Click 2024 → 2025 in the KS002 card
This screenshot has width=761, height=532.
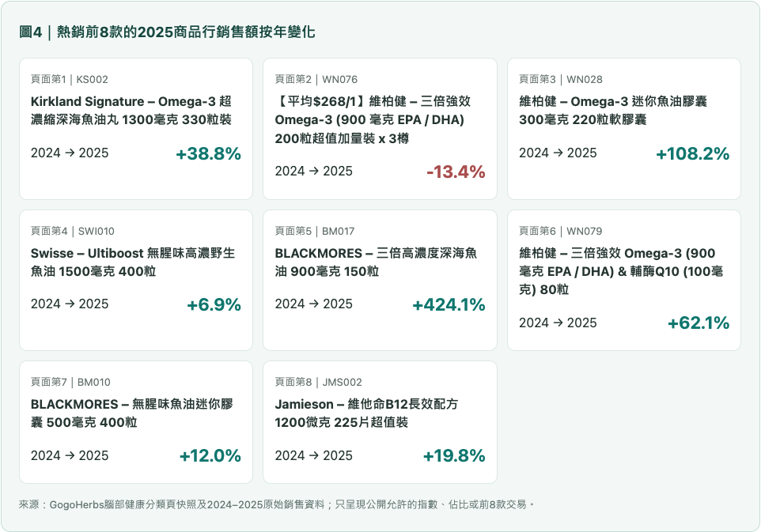click(x=70, y=153)
